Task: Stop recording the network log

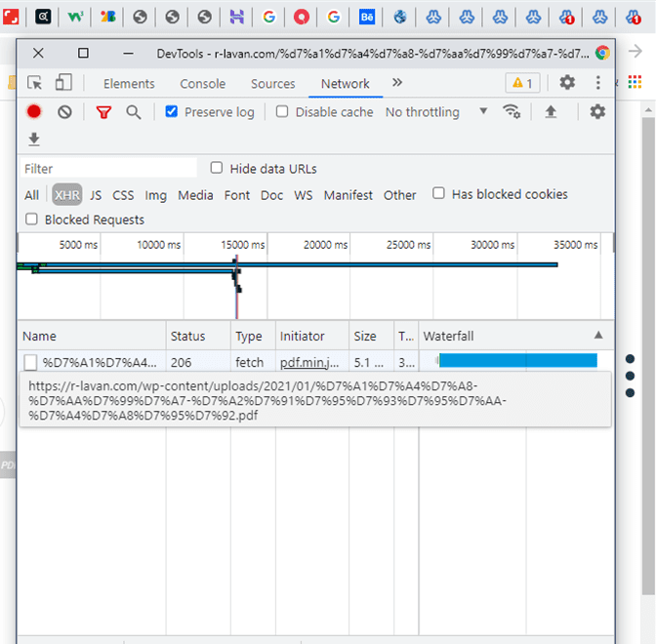Action: coord(34,111)
